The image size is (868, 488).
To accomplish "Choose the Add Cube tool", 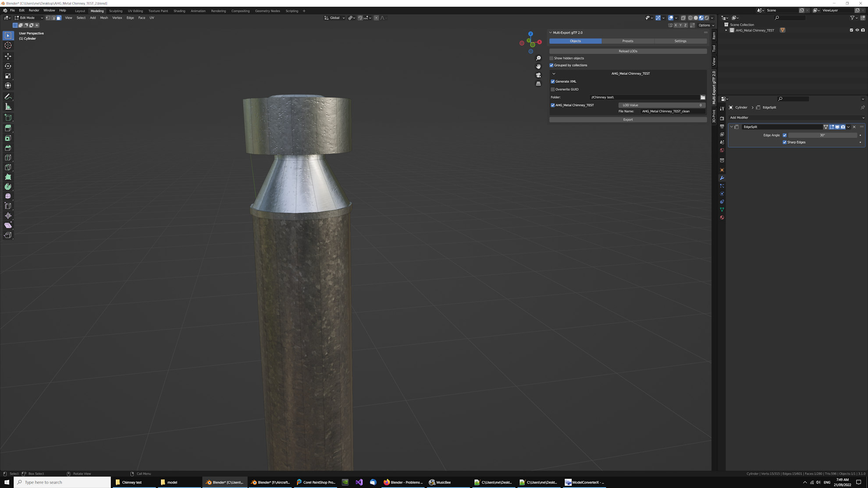I will pyautogui.click(x=8, y=117).
